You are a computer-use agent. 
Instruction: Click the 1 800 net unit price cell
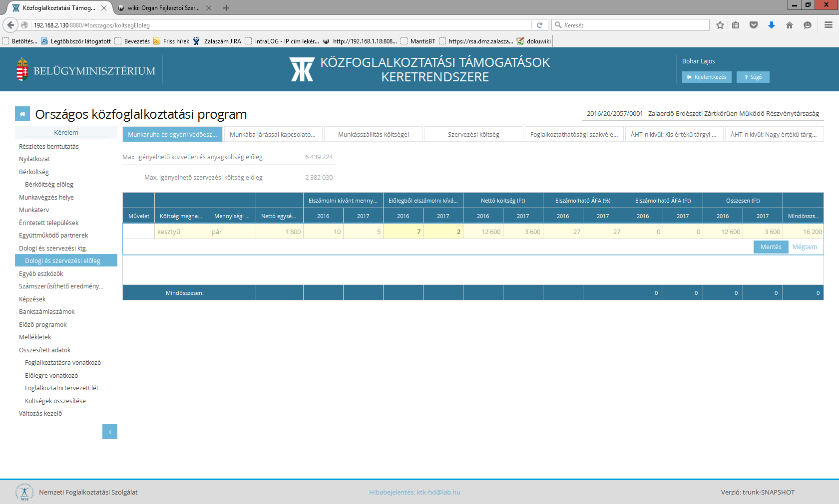[x=280, y=232]
